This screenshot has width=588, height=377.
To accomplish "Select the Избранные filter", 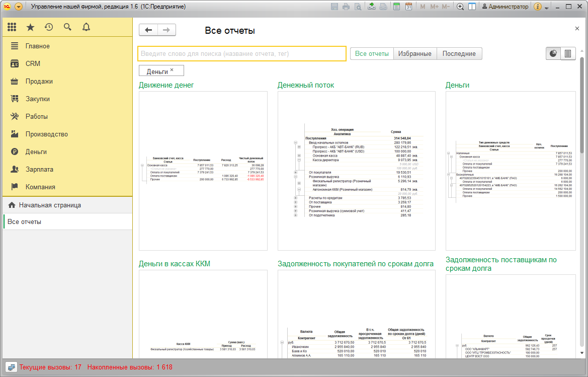I will click(x=415, y=54).
